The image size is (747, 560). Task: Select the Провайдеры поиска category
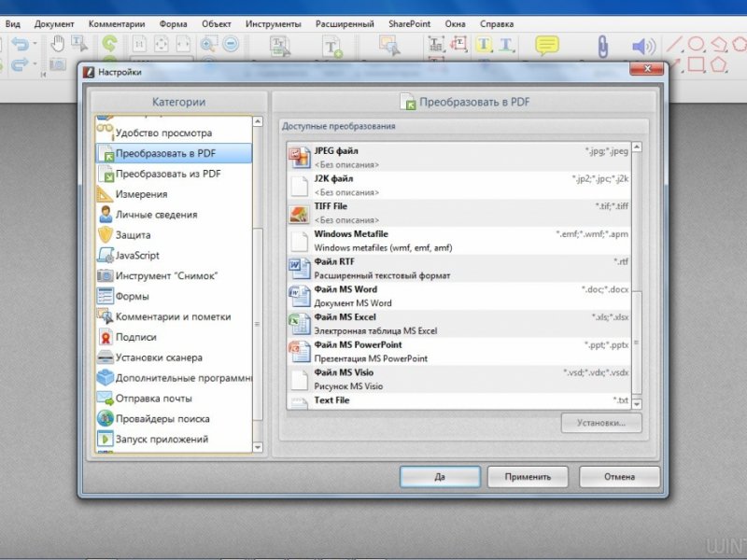tap(174, 419)
